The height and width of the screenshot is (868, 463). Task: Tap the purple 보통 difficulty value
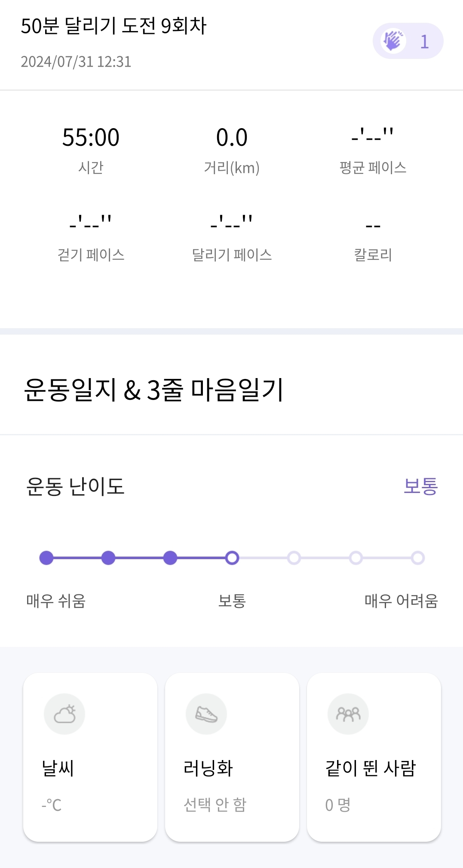(x=420, y=486)
